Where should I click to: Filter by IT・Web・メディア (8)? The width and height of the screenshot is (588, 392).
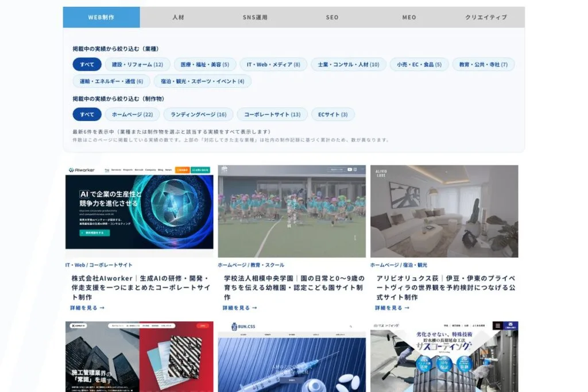(273, 64)
